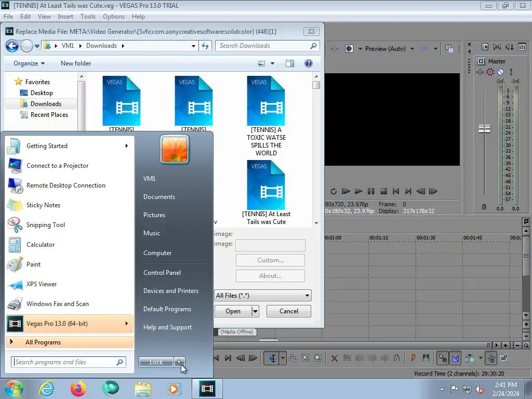Click the Trim icon next to Delete
Viewport: 532px width, 399px height.
click(347, 358)
